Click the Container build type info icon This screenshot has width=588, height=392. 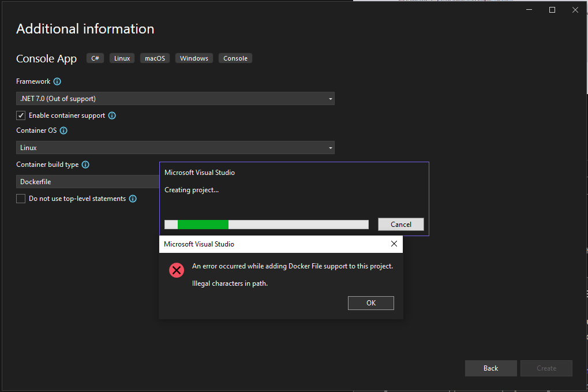(x=85, y=165)
